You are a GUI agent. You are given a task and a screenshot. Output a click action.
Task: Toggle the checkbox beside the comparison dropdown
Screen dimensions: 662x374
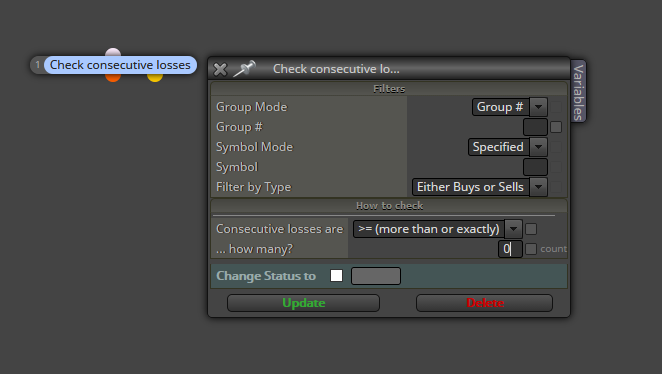(x=531, y=229)
